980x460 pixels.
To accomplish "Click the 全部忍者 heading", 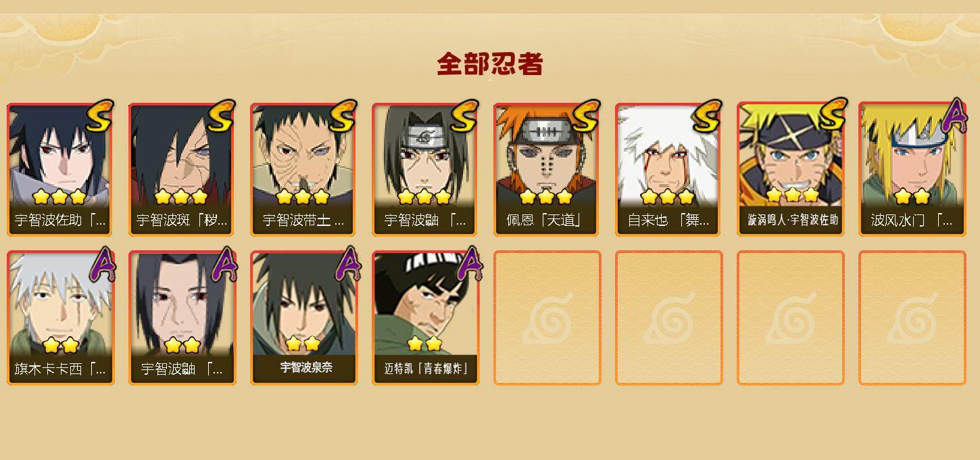I will (x=490, y=64).
